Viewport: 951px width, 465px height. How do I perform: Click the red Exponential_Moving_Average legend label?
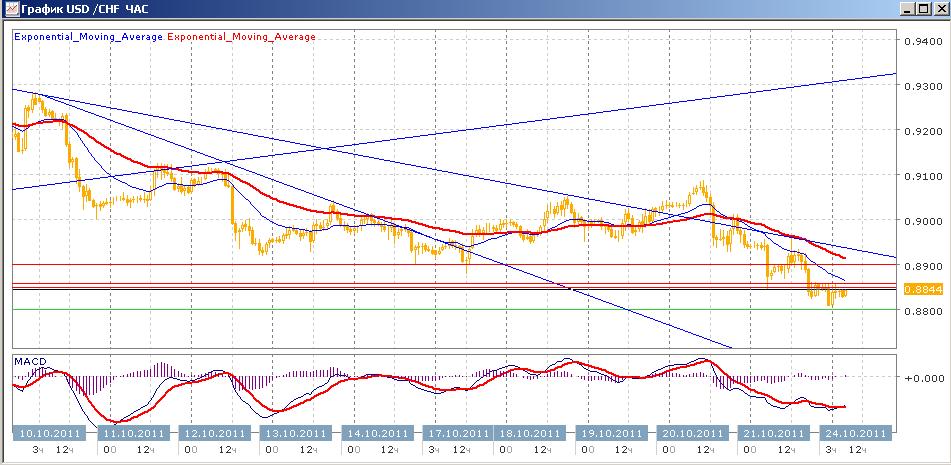point(241,36)
